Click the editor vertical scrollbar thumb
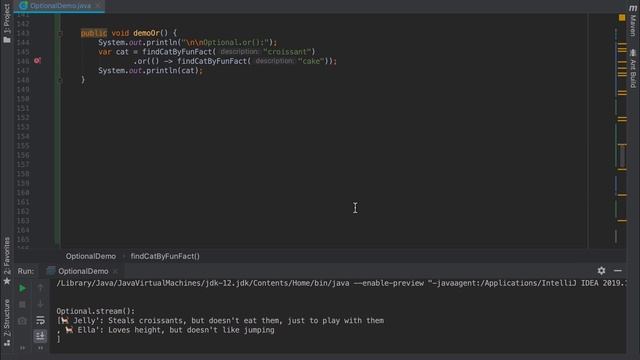Image resolution: width=640 pixels, height=360 pixels. pyautogui.click(x=622, y=157)
